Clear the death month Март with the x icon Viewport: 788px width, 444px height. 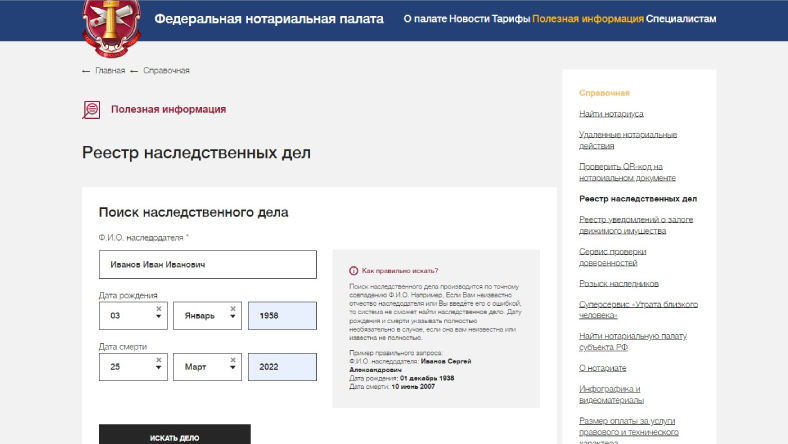(232, 360)
